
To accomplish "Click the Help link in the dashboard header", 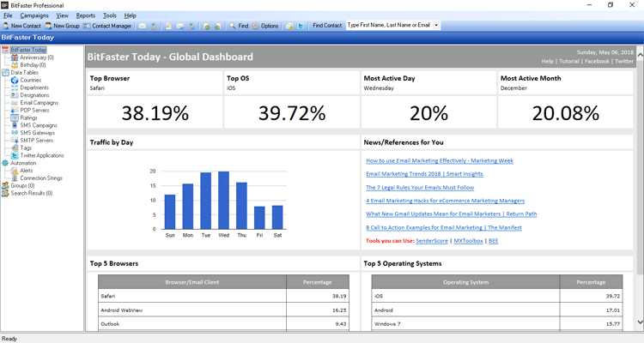I will pyautogui.click(x=548, y=61).
